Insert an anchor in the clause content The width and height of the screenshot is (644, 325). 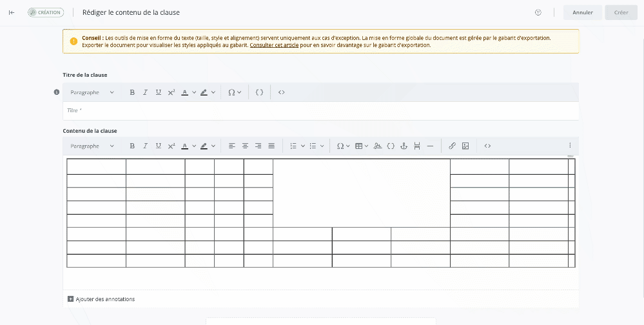coord(404,146)
